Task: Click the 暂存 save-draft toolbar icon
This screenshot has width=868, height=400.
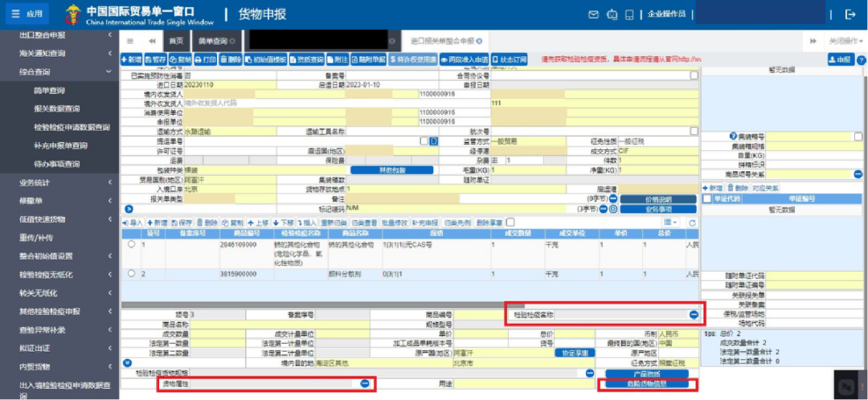Action: 155,59
